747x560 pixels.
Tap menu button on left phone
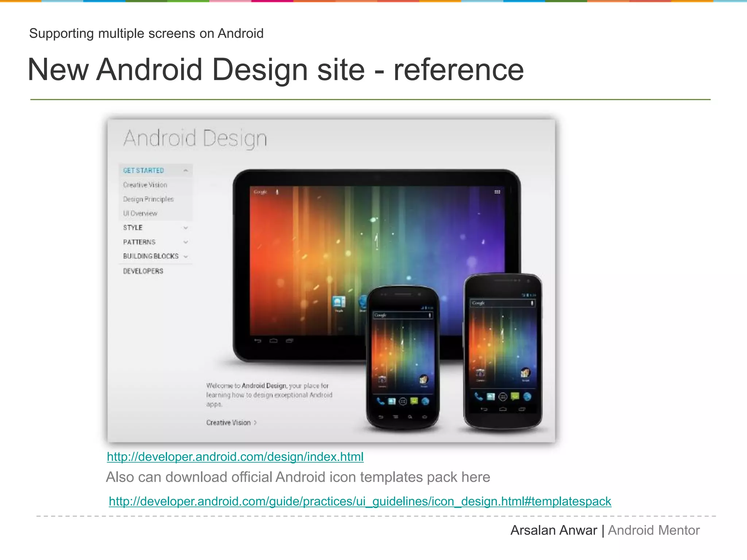pyautogui.click(x=396, y=417)
